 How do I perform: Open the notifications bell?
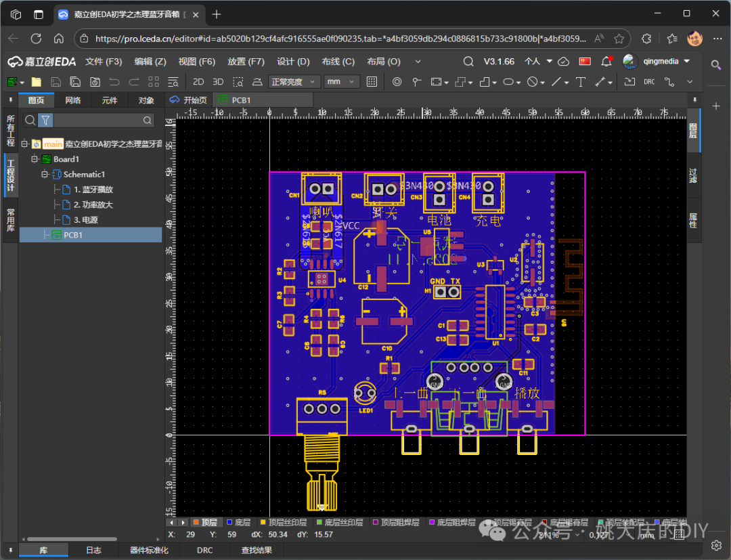click(x=606, y=62)
